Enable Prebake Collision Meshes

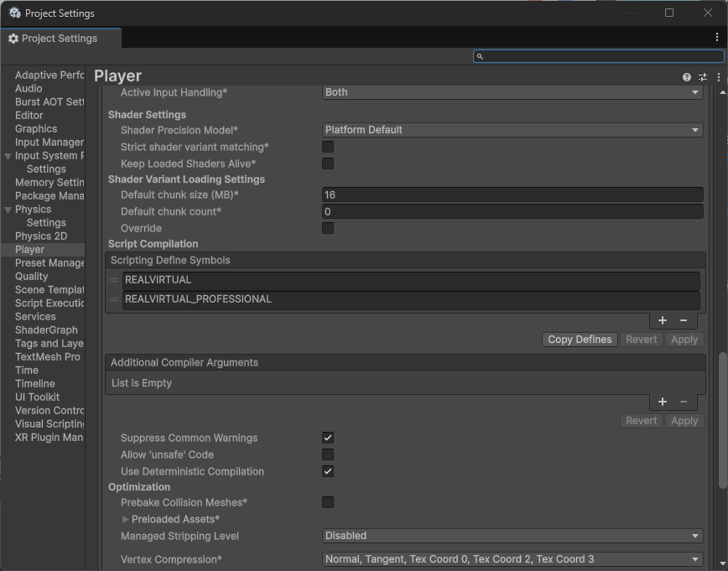328,502
